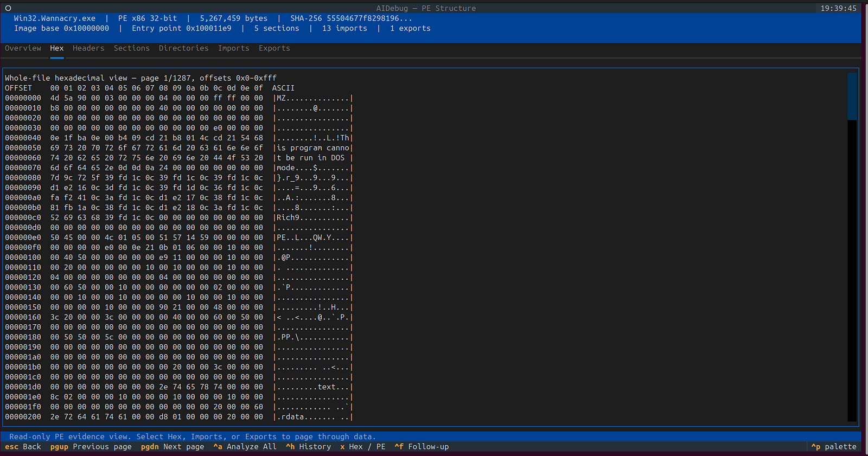Select offset row 000000e0 with PE signature
The width and height of the screenshot is (868, 456).
point(179,237)
